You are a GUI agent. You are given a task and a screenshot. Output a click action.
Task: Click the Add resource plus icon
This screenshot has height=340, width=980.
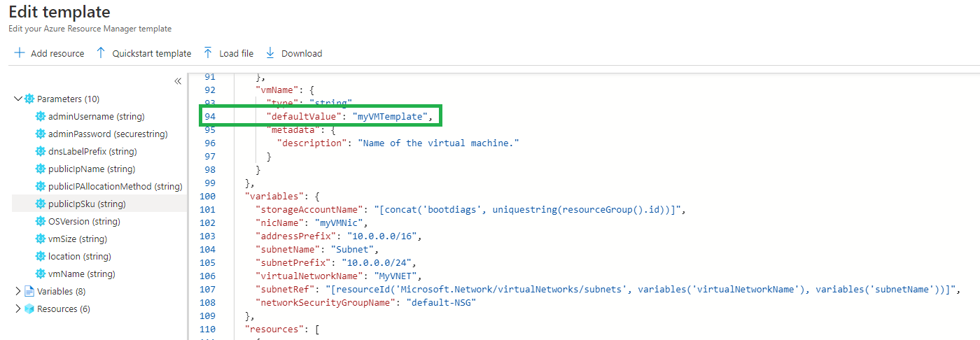[x=20, y=53]
